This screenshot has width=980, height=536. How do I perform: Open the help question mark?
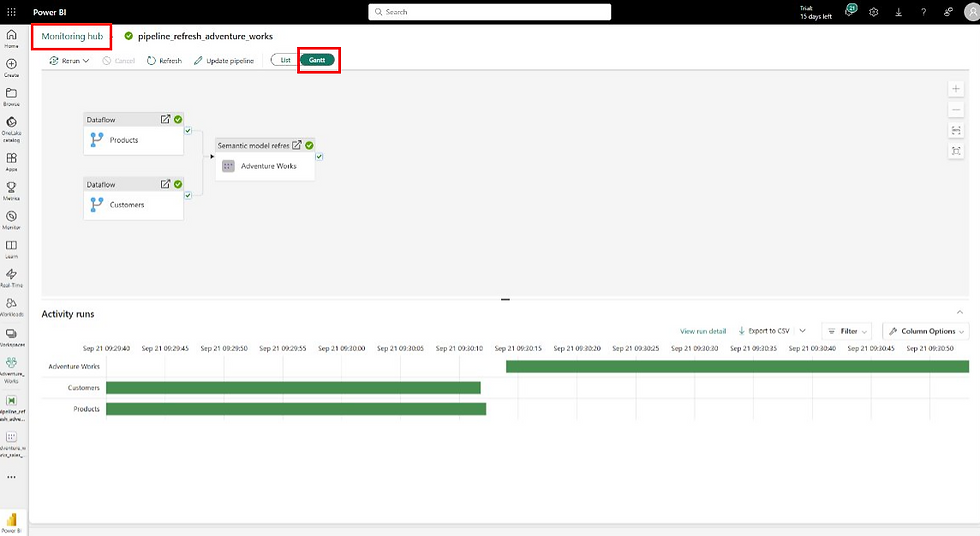pyautogui.click(x=923, y=12)
